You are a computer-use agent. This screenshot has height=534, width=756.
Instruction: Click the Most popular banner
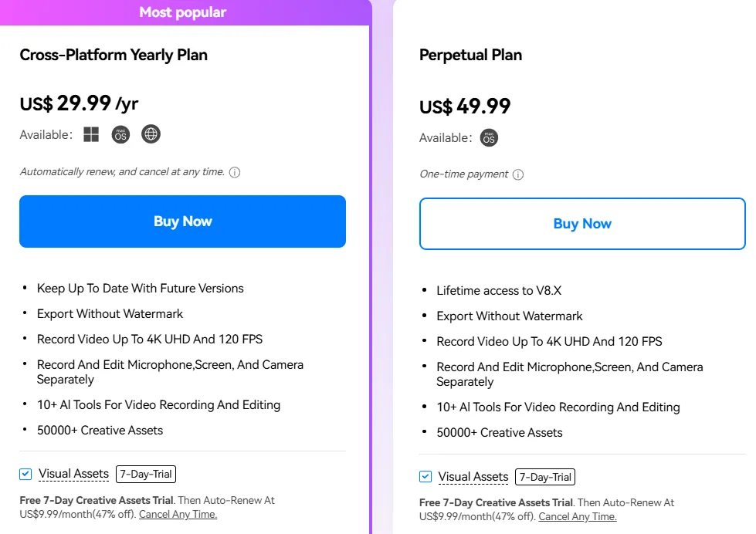(183, 12)
